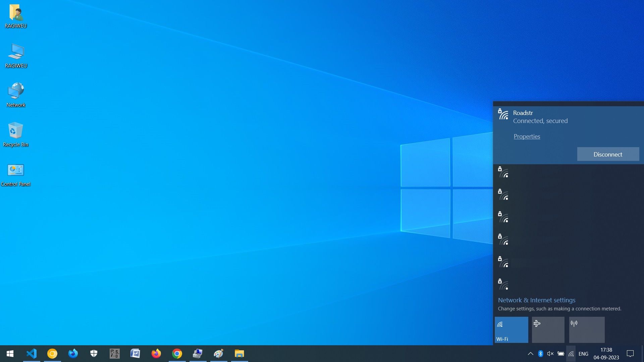Image resolution: width=644 pixels, height=362 pixels.
Task: Open the Windows Start menu
Action: (x=10, y=354)
